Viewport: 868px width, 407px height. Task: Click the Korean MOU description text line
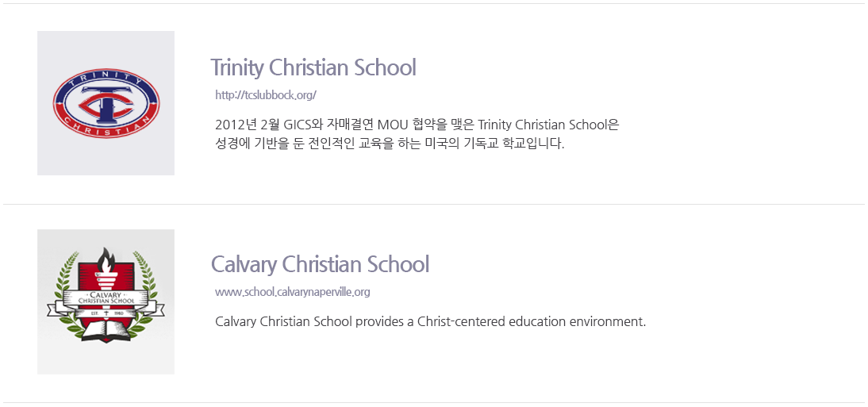[417, 124]
